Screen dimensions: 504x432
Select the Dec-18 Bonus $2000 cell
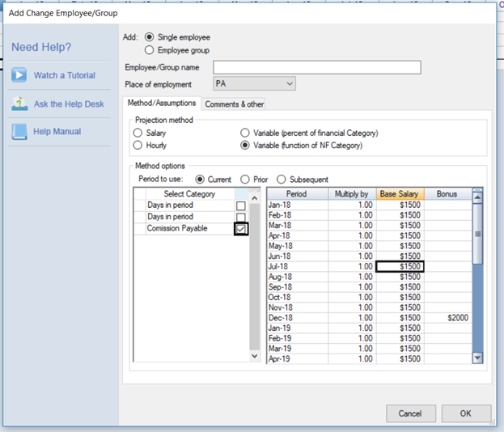tap(447, 318)
